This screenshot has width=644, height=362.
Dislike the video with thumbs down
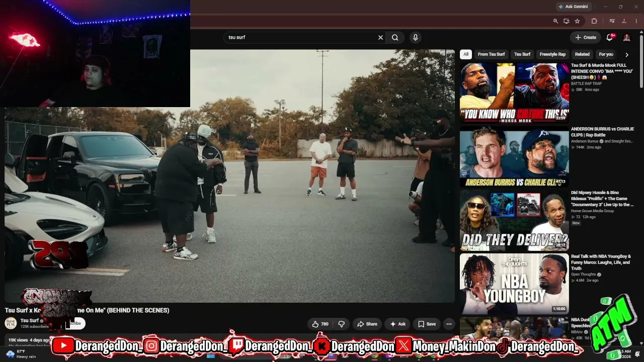tap(341, 324)
